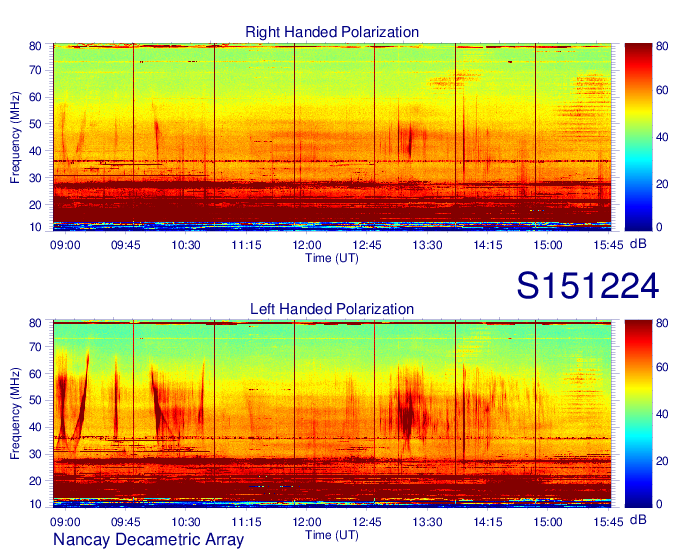Click the 80 MHz tick on Left Handed frequency axis
The image size is (680, 552).
point(35,323)
